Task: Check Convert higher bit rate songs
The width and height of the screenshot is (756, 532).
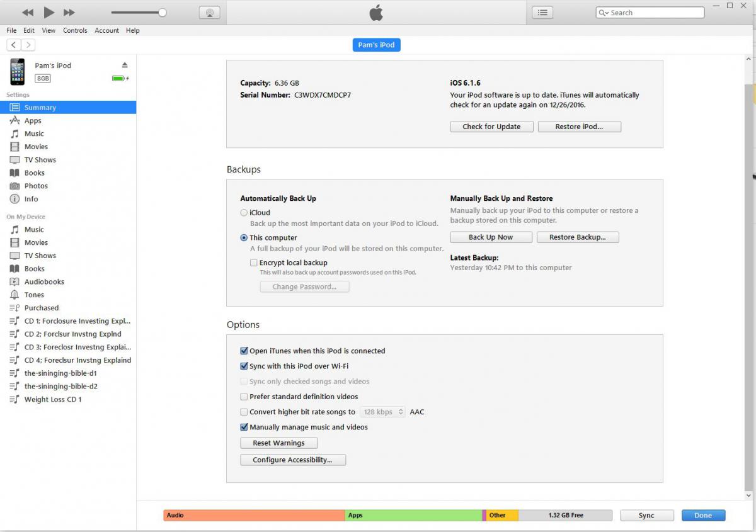Action: click(x=244, y=412)
